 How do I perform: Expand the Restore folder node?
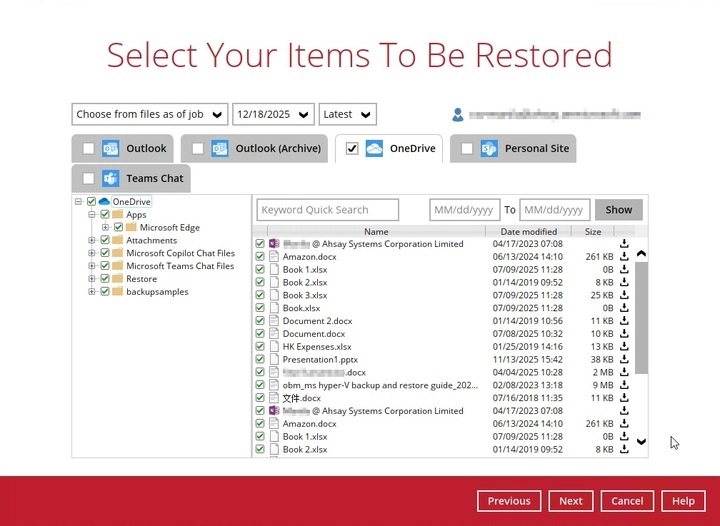[92, 279]
